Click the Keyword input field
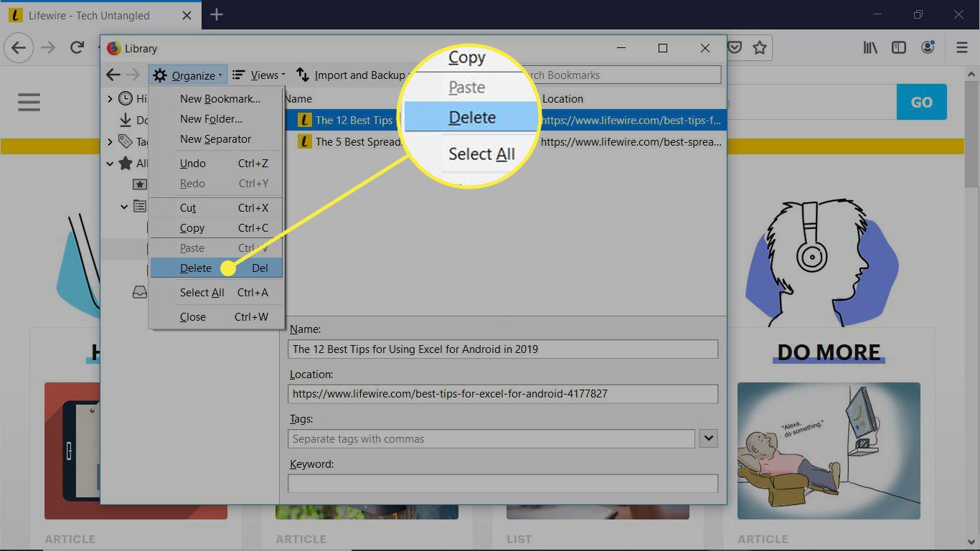980x551 pixels. 503,483
